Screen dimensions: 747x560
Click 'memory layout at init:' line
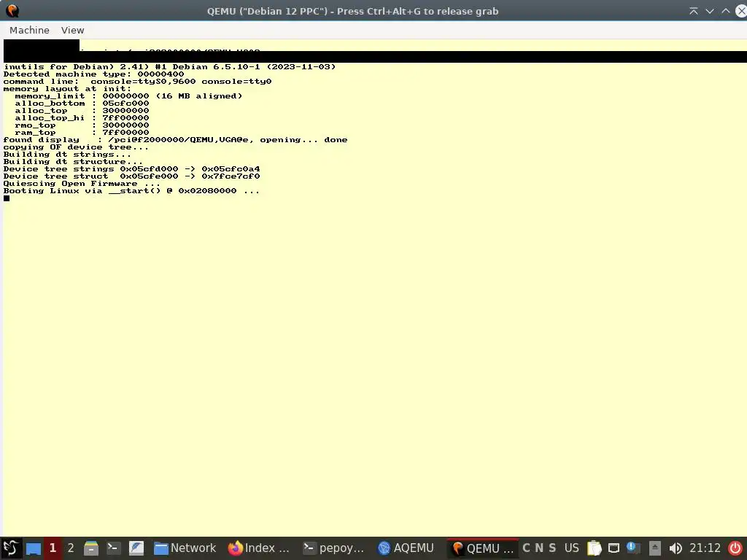pos(67,88)
